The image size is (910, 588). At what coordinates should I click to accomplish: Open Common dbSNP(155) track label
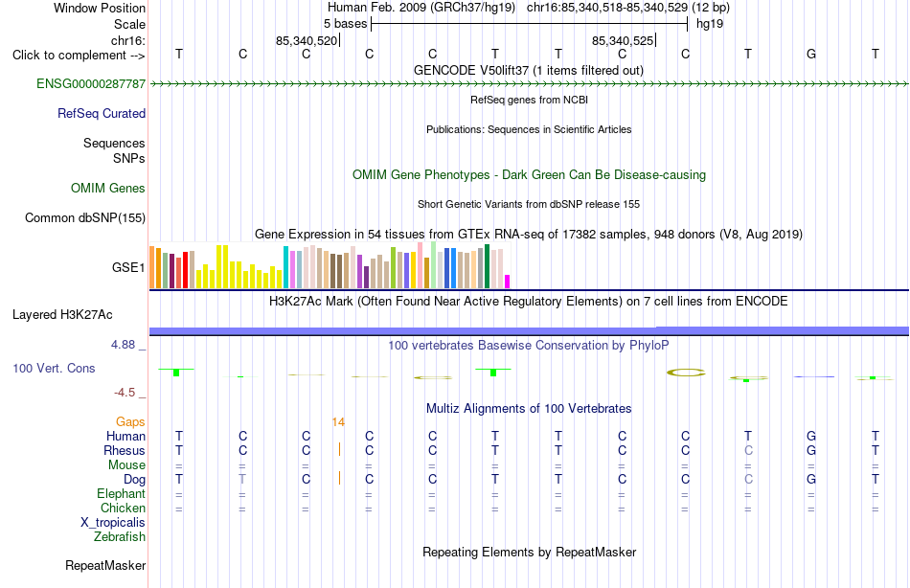pyautogui.click(x=85, y=217)
